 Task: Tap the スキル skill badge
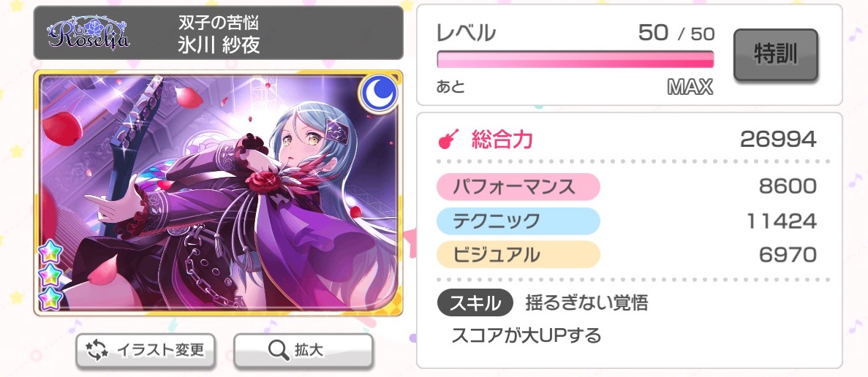[x=475, y=302]
